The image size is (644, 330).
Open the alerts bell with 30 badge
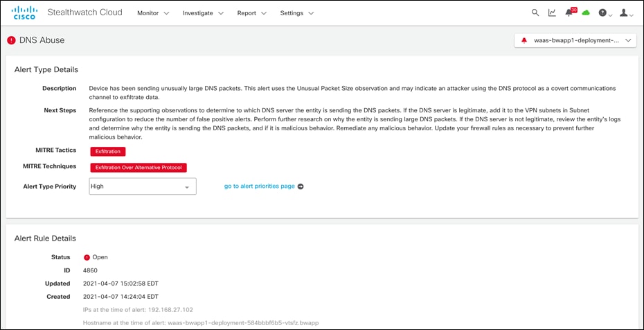click(571, 12)
